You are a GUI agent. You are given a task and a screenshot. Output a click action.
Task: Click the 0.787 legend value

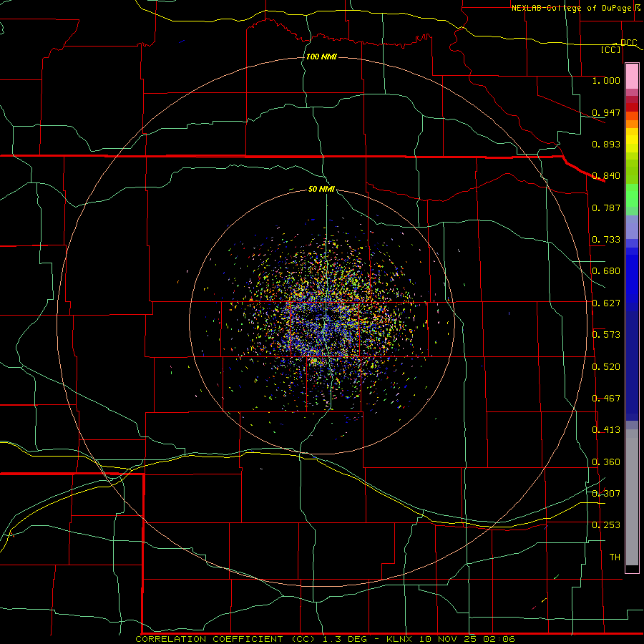coord(606,208)
